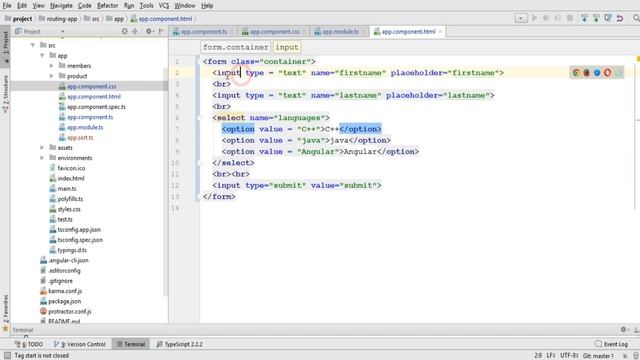Open Project panel settings gear icon
This screenshot has width=640, height=360.
coord(149,31)
